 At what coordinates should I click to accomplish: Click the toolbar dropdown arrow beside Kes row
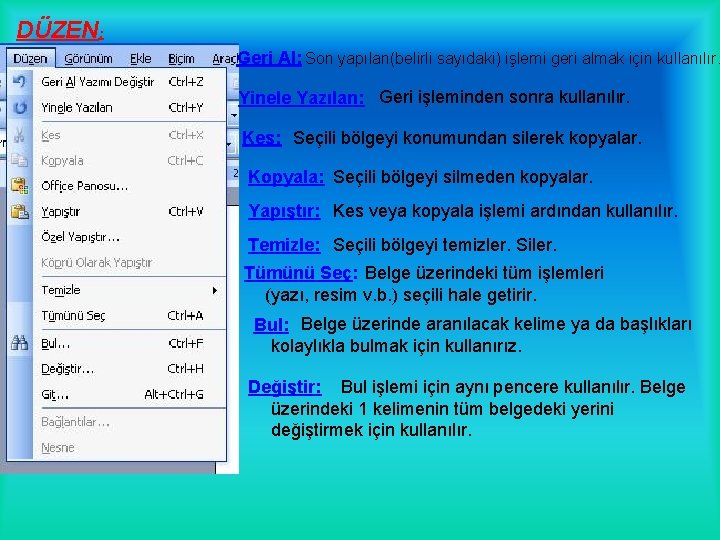230,145
